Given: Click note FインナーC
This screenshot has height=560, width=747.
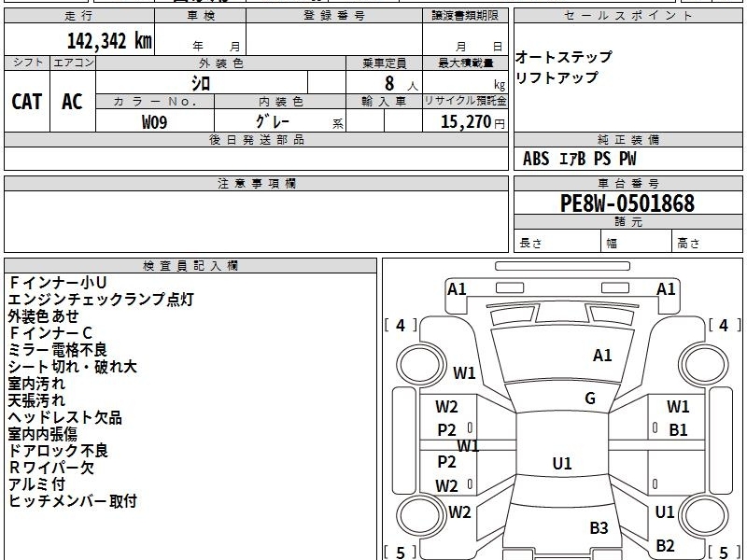Looking at the screenshot, I should [x=50, y=333].
